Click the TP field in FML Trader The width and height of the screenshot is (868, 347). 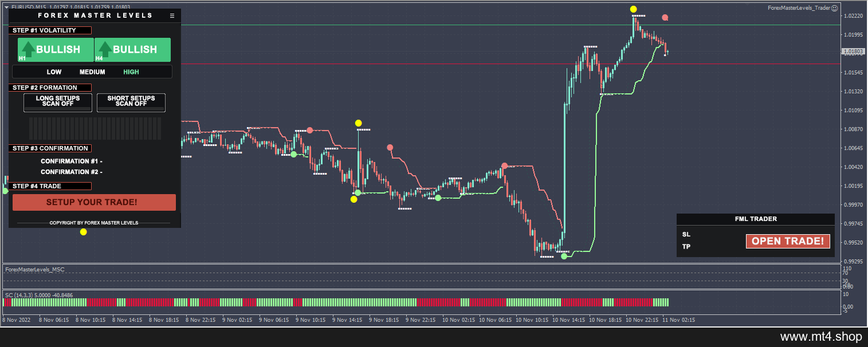pos(686,247)
